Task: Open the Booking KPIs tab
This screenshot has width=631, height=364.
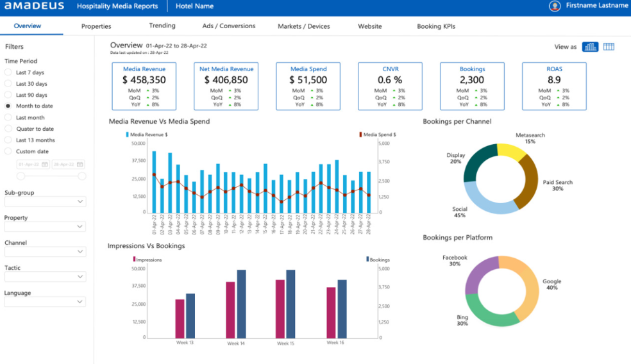Action: [x=436, y=26]
